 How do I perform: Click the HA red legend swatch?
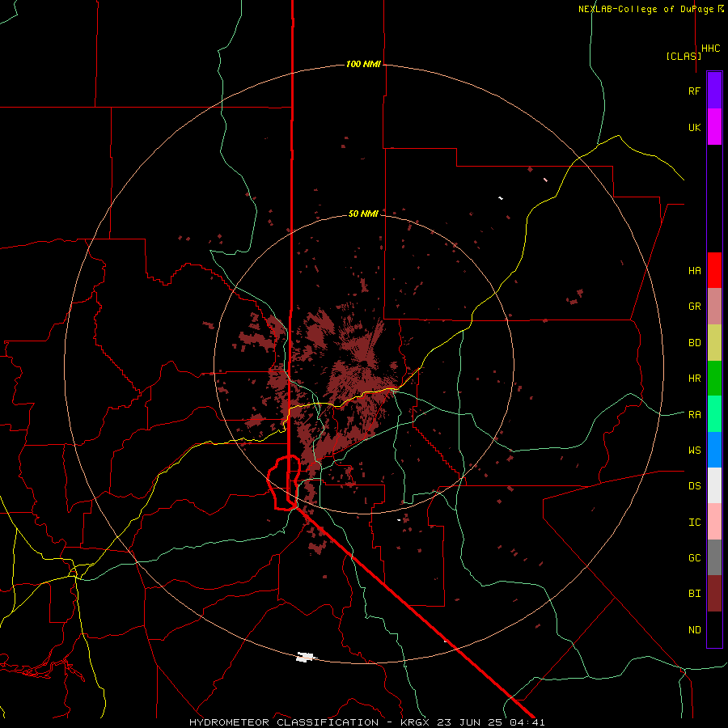point(714,270)
